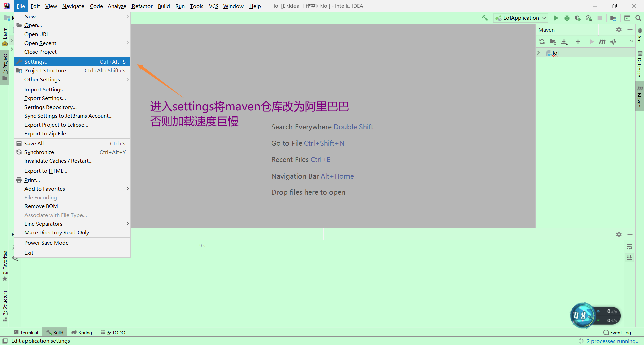Open Build panel settings gear
The width and height of the screenshot is (644, 345).
[619, 234]
